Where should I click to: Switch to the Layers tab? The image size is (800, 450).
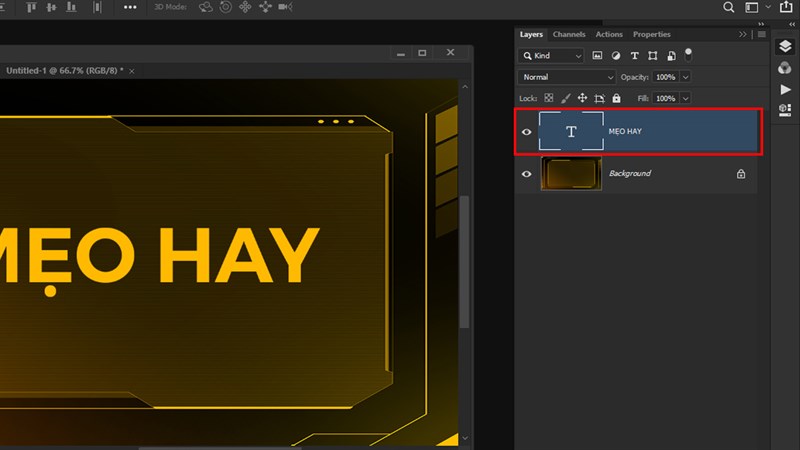point(531,34)
